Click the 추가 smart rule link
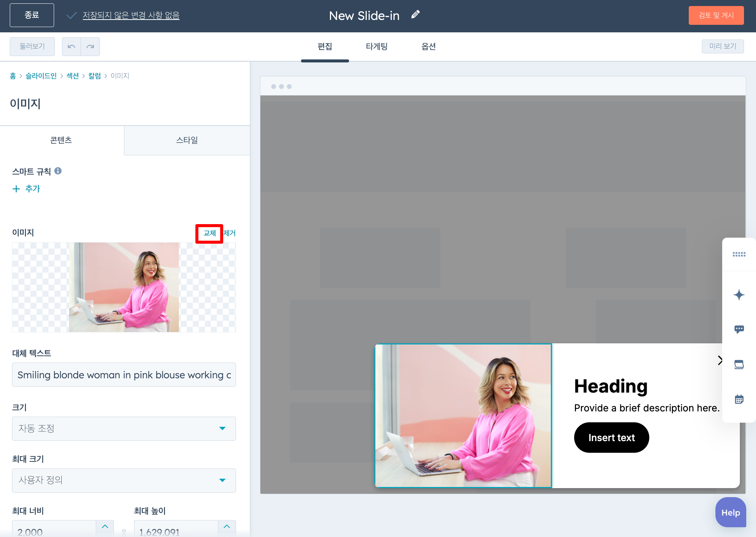The width and height of the screenshot is (756, 537). [x=33, y=189]
